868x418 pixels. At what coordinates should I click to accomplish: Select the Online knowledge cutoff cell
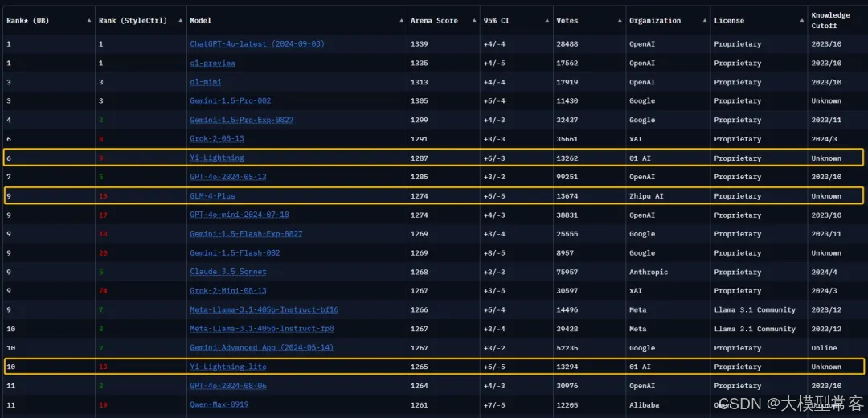825,348
